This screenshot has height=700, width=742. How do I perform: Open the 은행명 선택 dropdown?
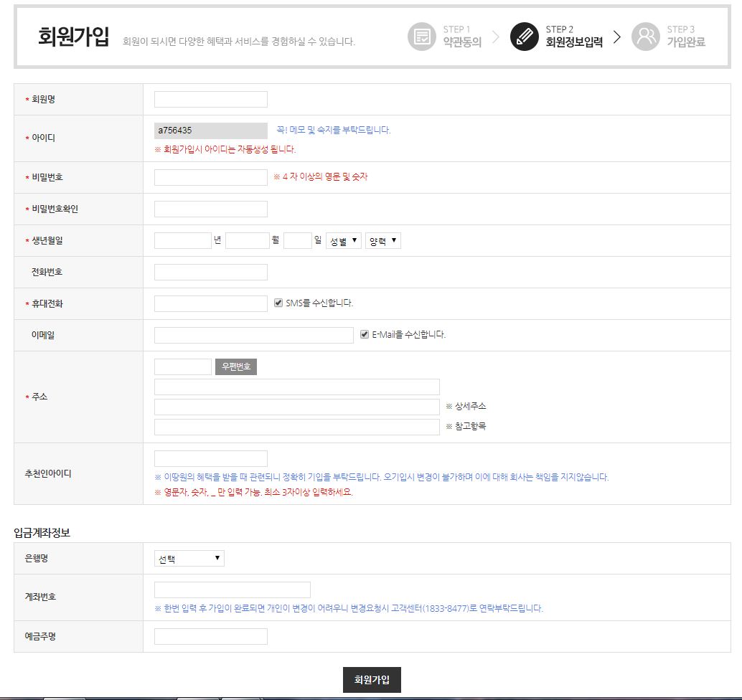click(x=189, y=559)
